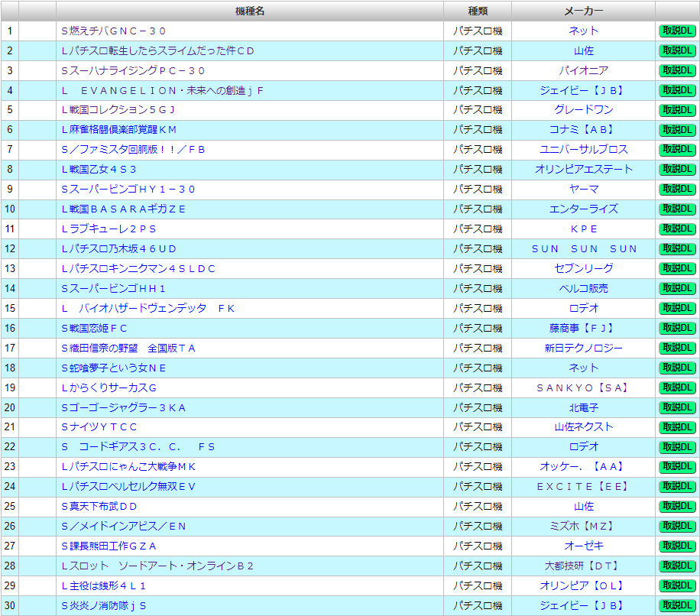This screenshot has width=700, height=616.
Task: Open maker link コナミ【ＡＢ】
Action: [x=584, y=130]
